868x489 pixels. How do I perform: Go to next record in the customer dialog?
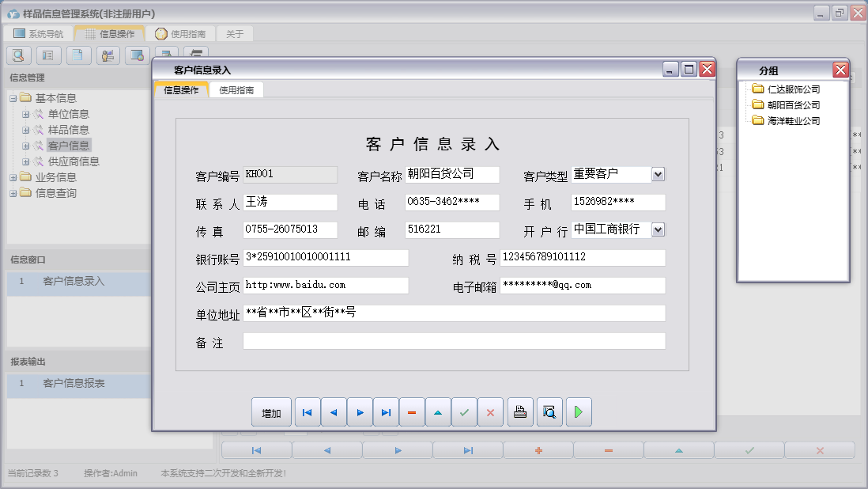(x=360, y=412)
